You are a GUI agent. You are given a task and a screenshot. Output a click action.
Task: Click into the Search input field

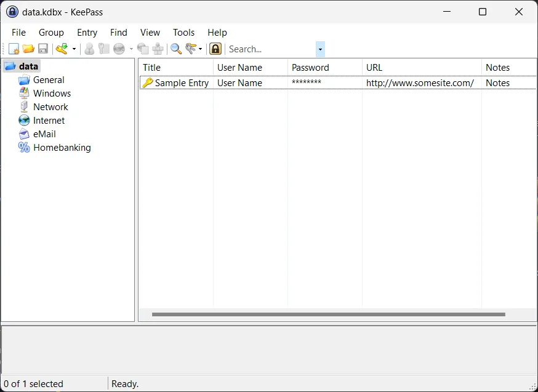270,49
